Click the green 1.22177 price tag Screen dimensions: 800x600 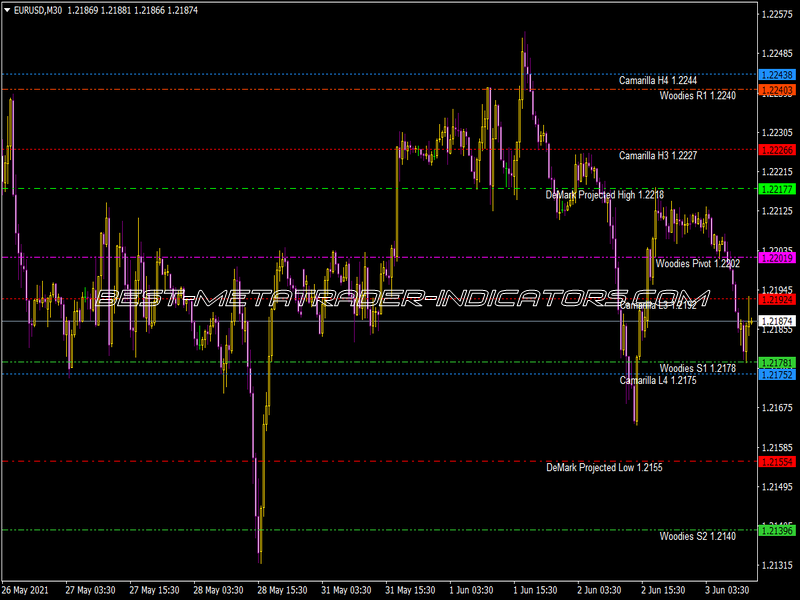tap(777, 189)
